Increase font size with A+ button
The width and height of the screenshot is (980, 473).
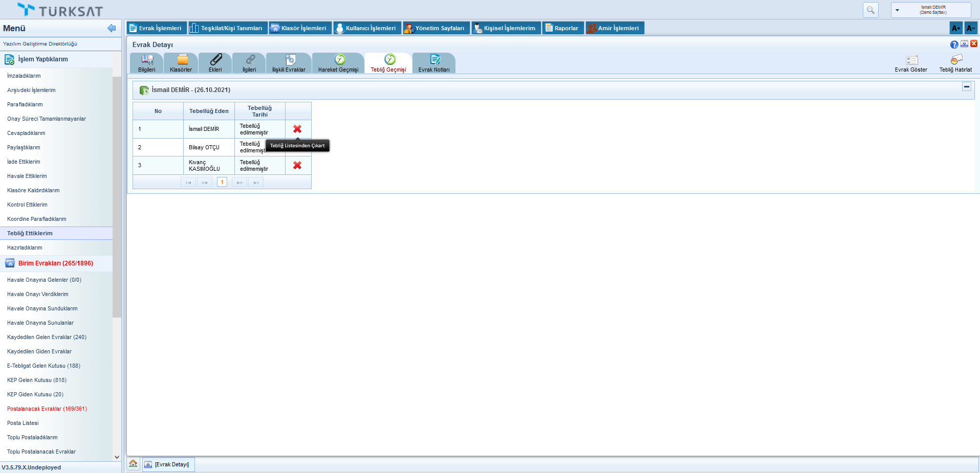(x=955, y=28)
